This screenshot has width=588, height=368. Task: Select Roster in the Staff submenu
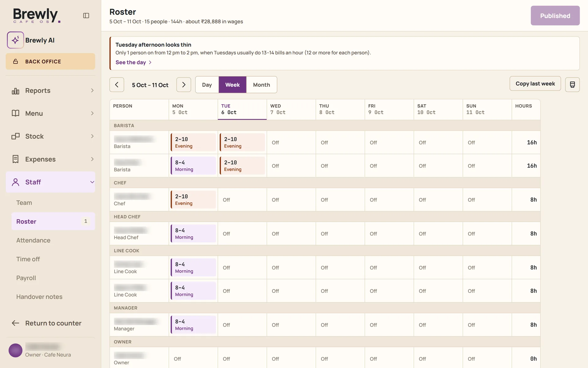coord(53,221)
